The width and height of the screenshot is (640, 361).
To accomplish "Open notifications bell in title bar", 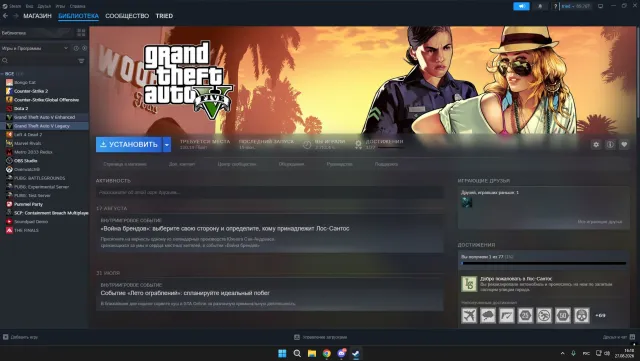I will 540,6.
